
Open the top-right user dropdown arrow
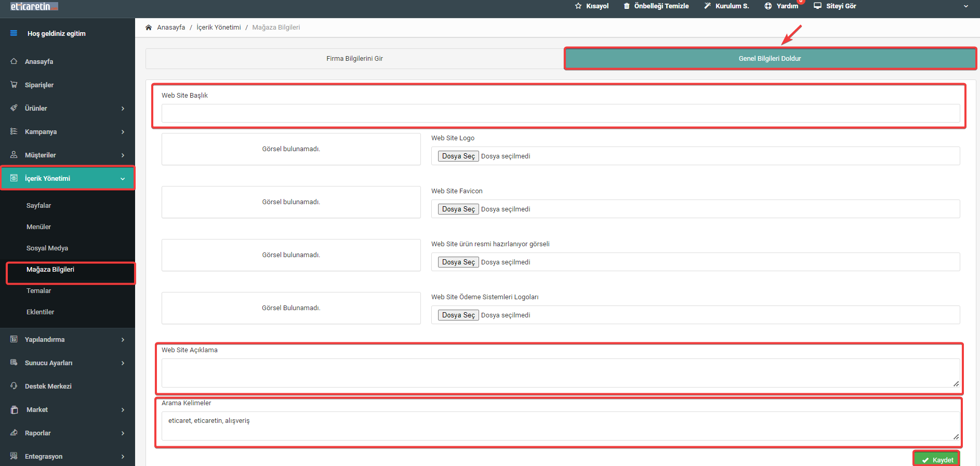tap(966, 6)
